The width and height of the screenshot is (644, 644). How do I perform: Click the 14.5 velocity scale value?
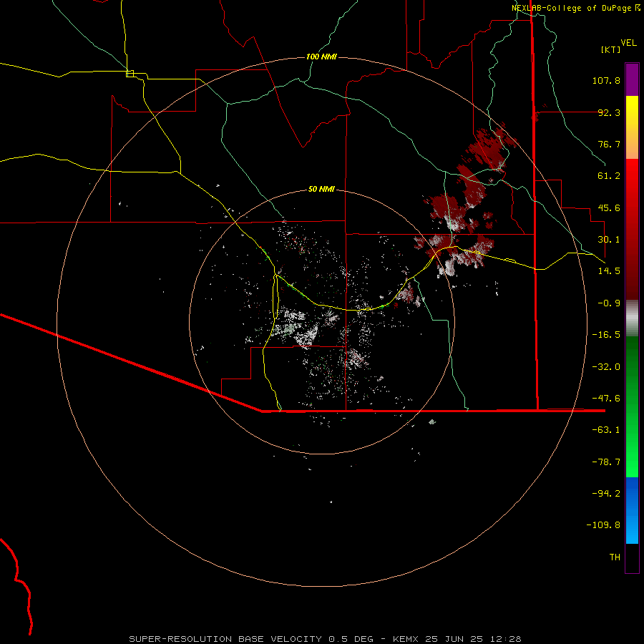point(609,271)
